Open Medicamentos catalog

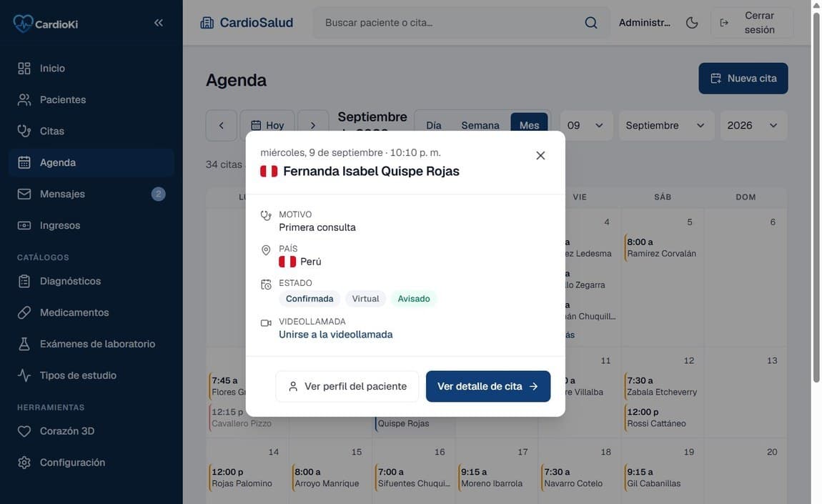[x=91, y=312]
